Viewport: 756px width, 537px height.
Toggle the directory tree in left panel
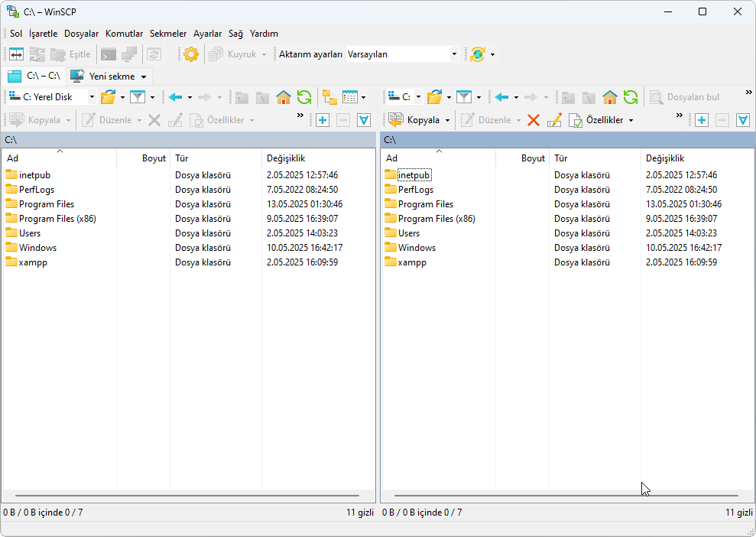pos(329,97)
